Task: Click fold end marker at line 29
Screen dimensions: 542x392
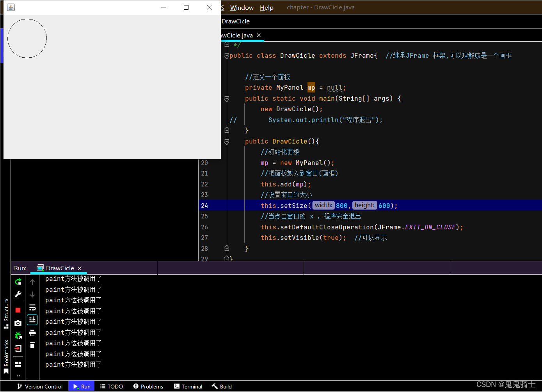Action: coord(227,259)
